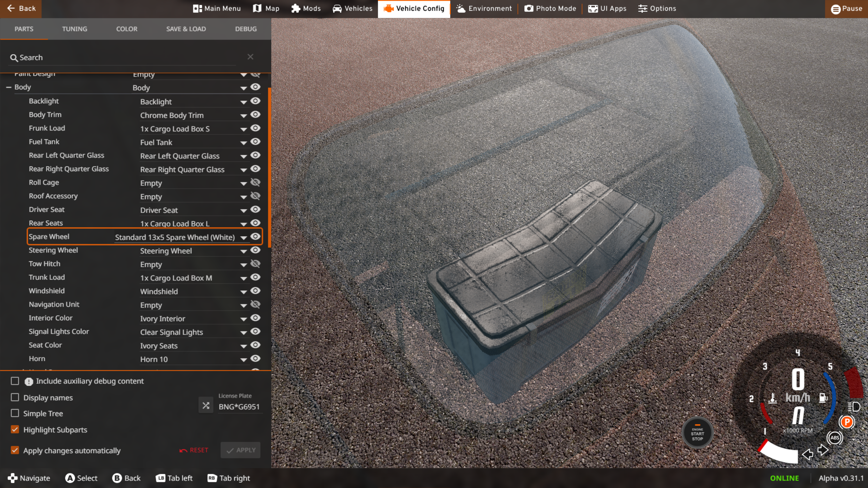Open the Spare Wheel dropdown
This screenshot has width=868, height=488.
(243, 238)
